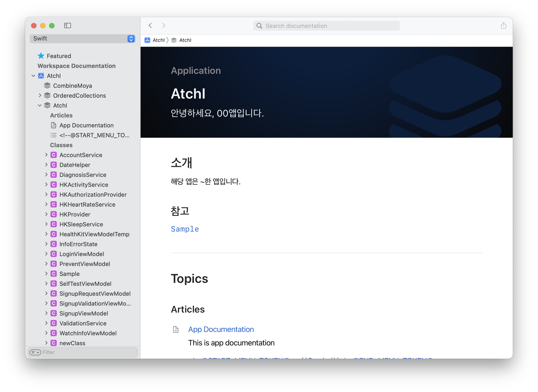Image resolution: width=538 pixels, height=392 pixels.
Task: Click the share icon in the toolbar
Action: coord(503,25)
